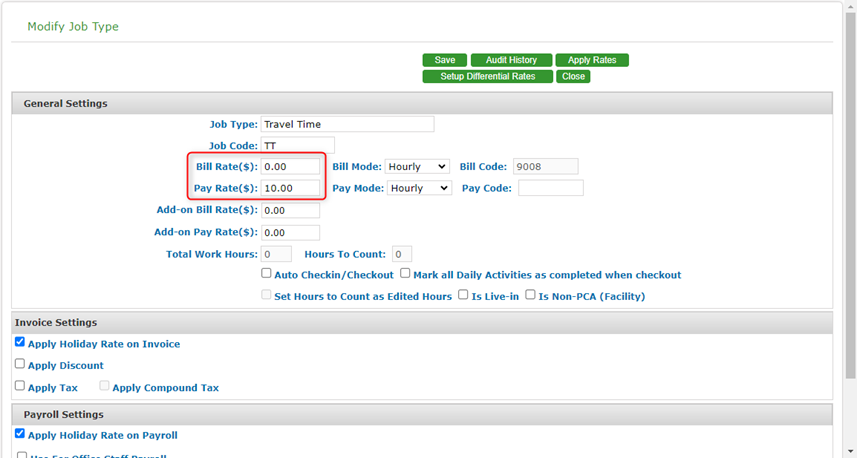857x458 pixels.
Task: Focus the Bill Rate($) input field
Action: coord(290,167)
